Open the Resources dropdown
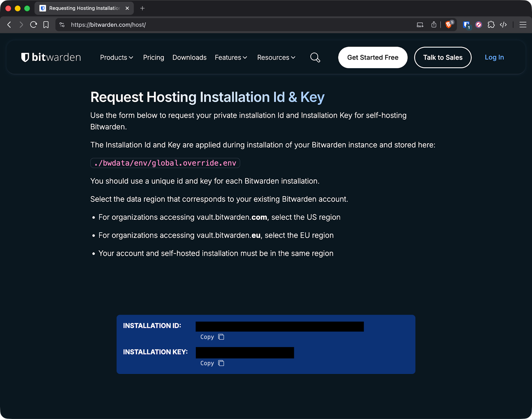The width and height of the screenshot is (532, 419). click(276, 57)
